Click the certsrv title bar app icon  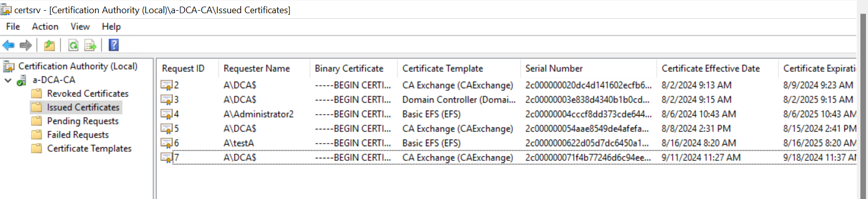6,10
